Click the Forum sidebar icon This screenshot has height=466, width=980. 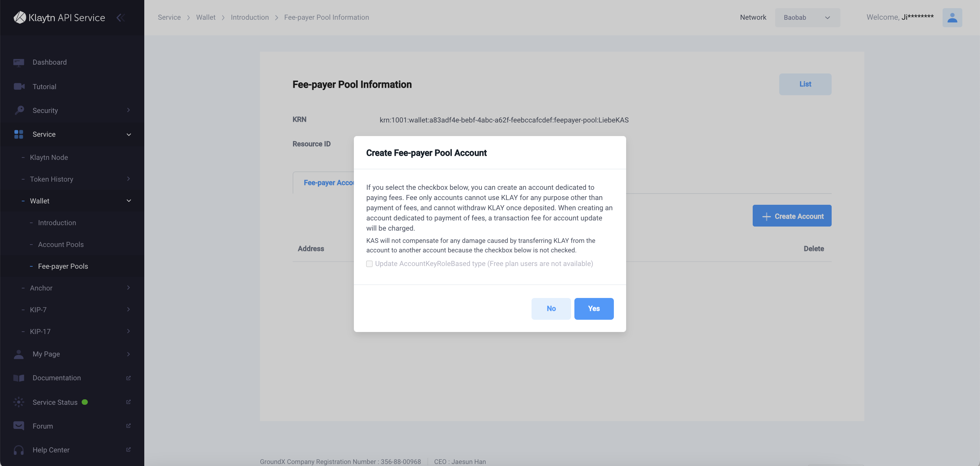point(19,426)
